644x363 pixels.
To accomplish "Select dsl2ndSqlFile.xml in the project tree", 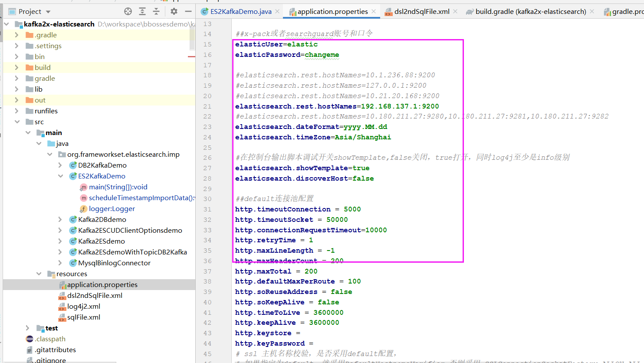I will click(x=95, y=295).
